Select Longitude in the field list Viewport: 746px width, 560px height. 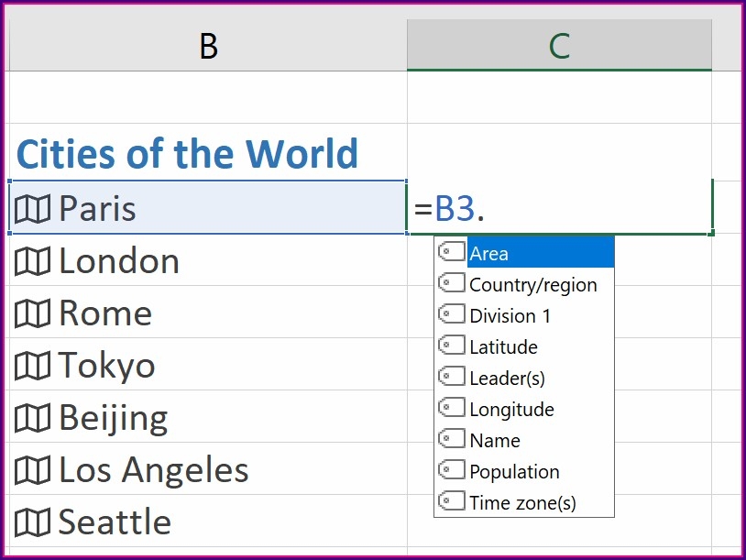(x=511, y=410)
